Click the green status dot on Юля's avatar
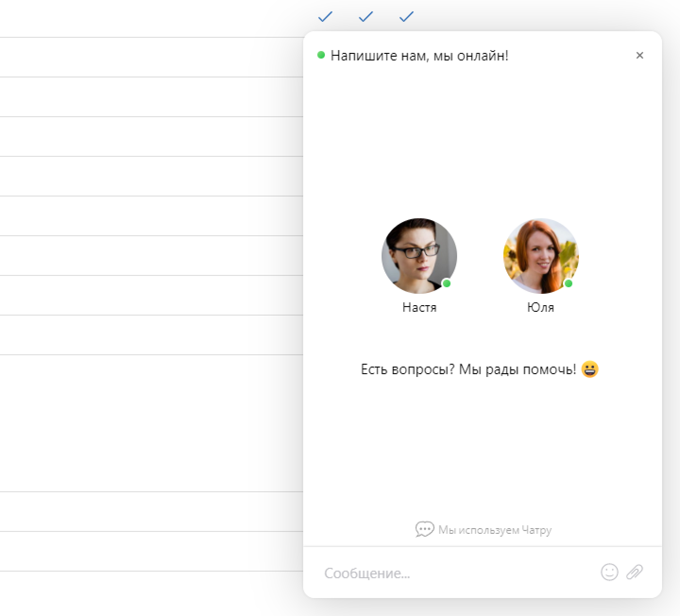 point(569,283)
